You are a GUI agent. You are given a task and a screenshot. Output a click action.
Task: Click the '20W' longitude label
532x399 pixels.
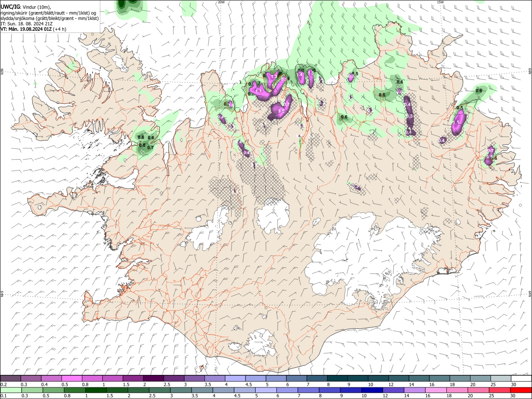tap(221, 2)
